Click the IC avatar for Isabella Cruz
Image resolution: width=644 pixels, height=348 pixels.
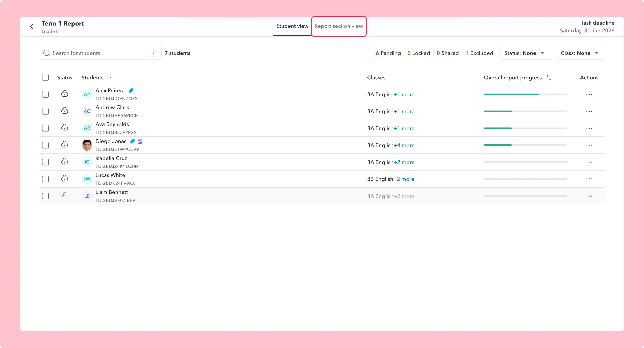click(87, 162)
